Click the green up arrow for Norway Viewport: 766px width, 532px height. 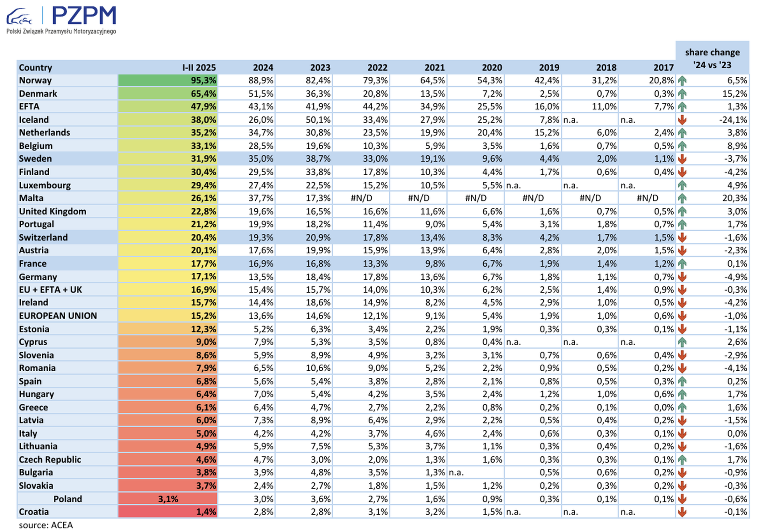[682, 81]
